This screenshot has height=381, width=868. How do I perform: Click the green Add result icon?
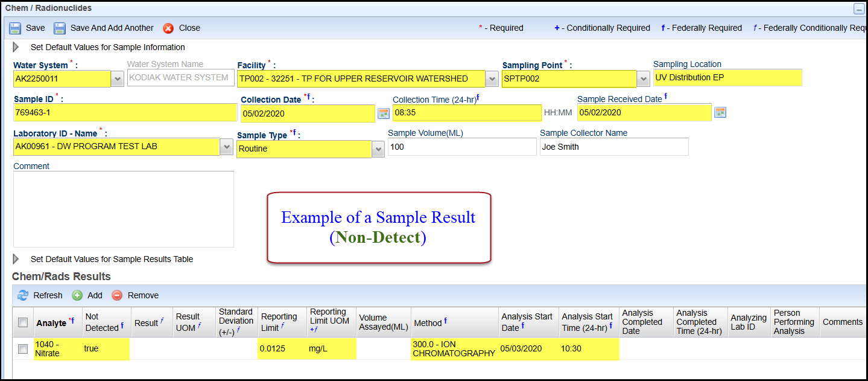pyautogui.click(x=77, y=295)
